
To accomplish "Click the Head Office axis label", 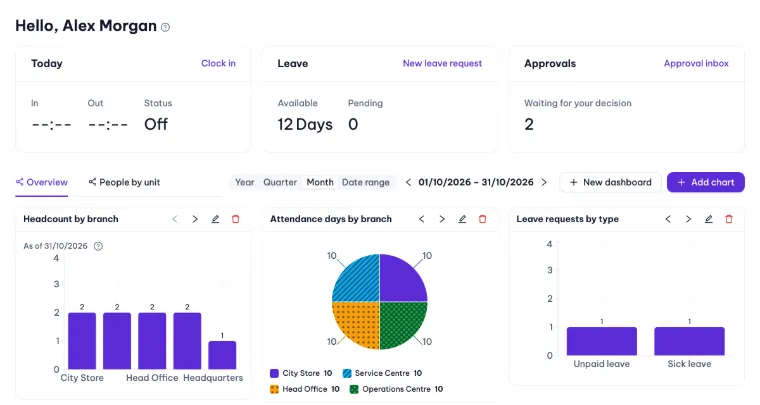I will 152,378.
